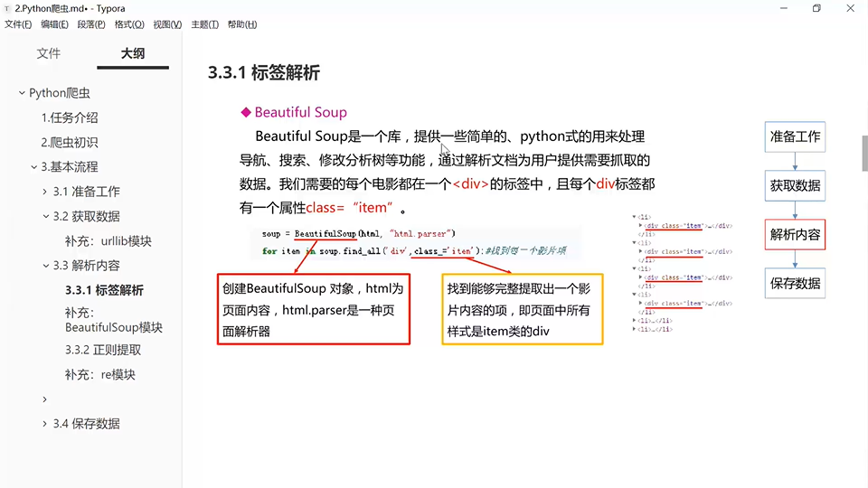The image size is (868, 488).
Task: Open the 段落(P) menu
Action: pos(90,24)
